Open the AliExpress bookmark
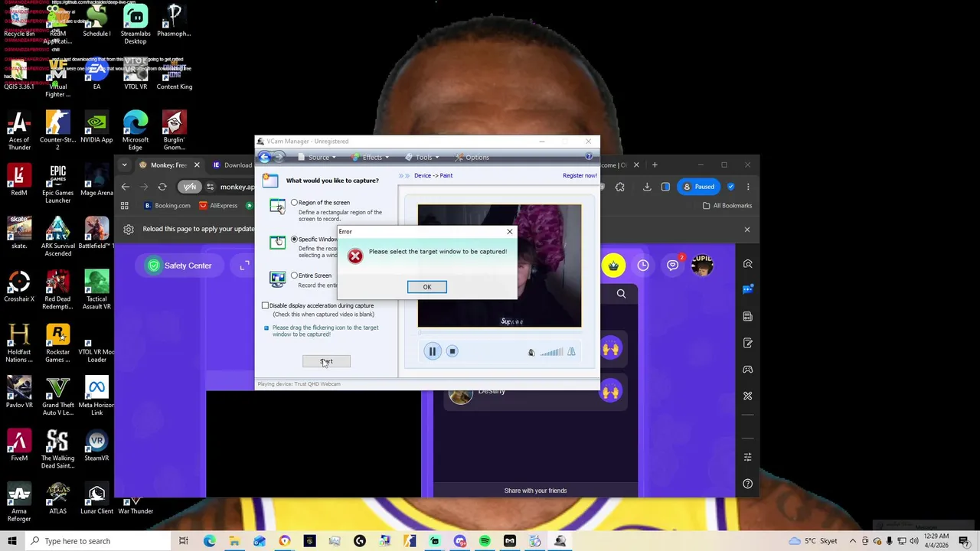Screen dimensions: 980x551 (218, 205)
